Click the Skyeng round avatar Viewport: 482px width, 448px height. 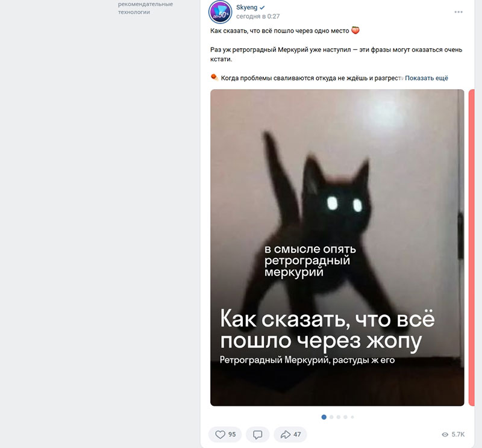pos(220,12)
